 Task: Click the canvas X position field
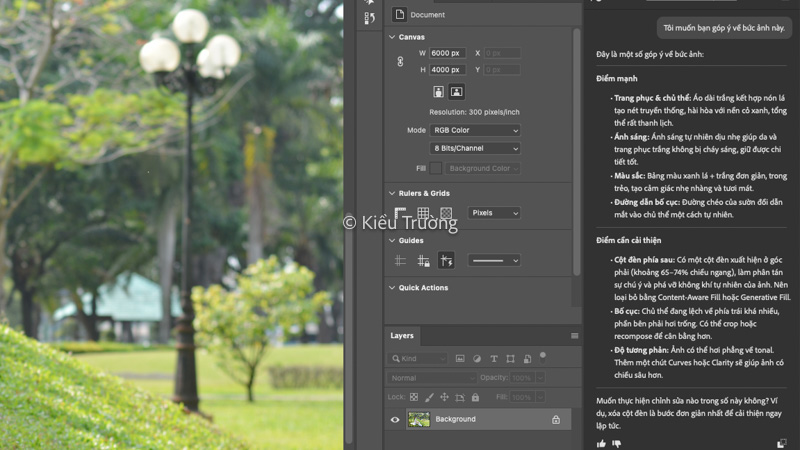pyautogui.click(x=502, y=53)
